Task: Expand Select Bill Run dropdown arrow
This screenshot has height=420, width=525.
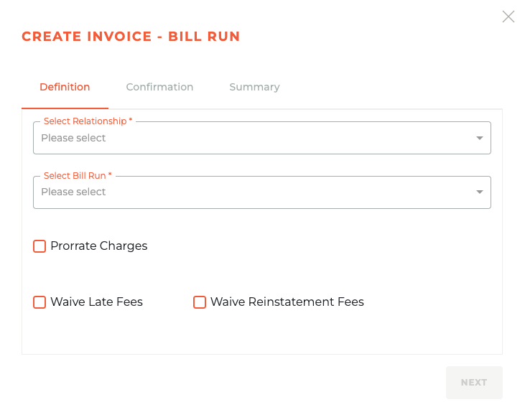Action: pyautogui.click(x=480, y=192)
